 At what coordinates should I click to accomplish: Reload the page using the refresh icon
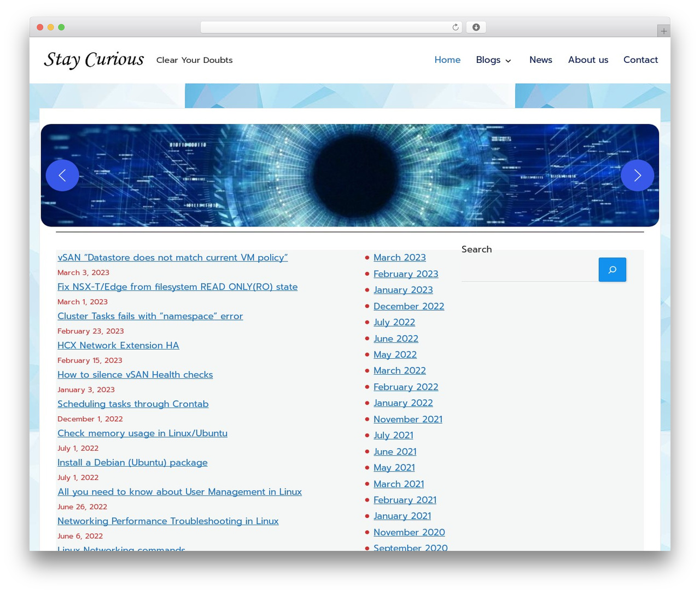coord(455,27)
